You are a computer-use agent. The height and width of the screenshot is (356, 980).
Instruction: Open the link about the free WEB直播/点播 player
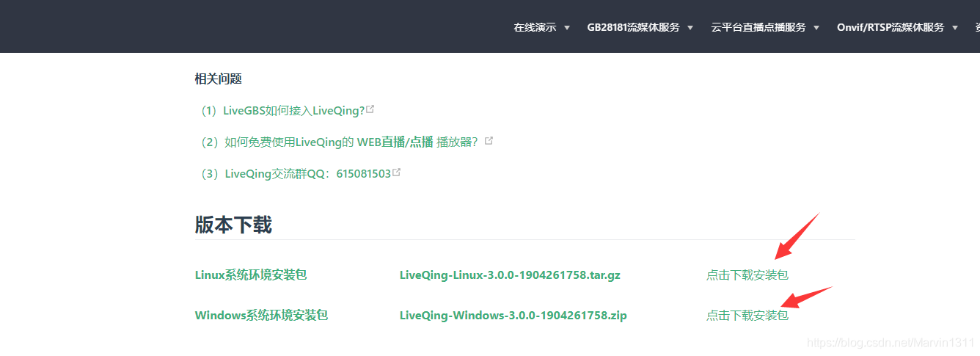point(351,142)
